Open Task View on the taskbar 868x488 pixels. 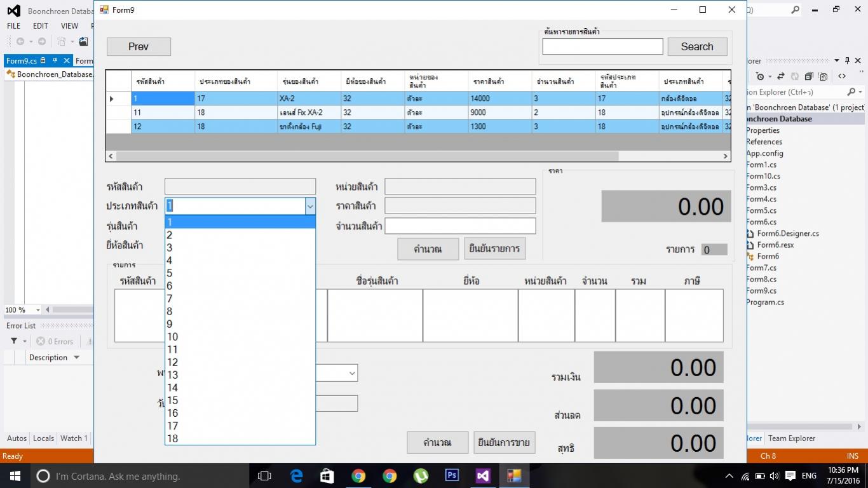tap(264, 476)
